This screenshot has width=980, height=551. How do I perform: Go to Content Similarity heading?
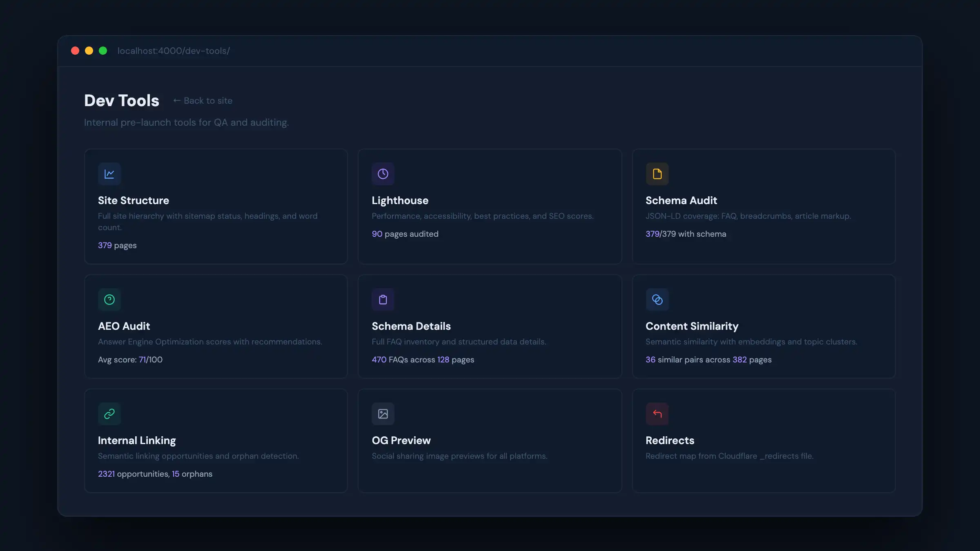(692, 326)
